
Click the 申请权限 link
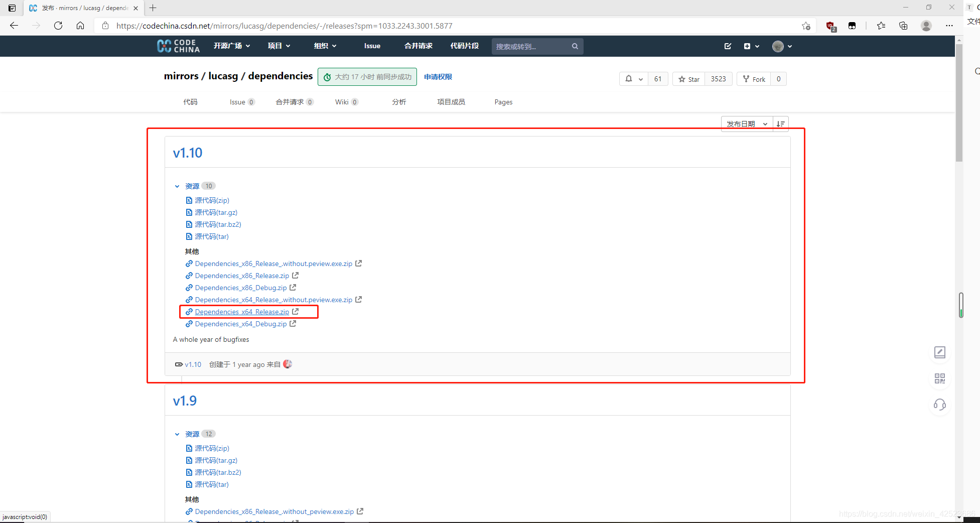click(x=438, y=77)
